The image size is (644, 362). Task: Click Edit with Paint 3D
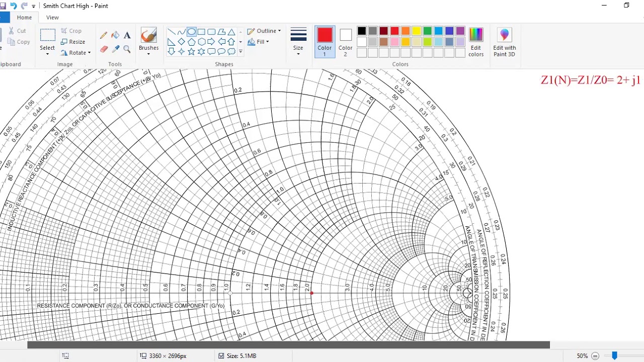pyautogui.click(x=504, y=42)
